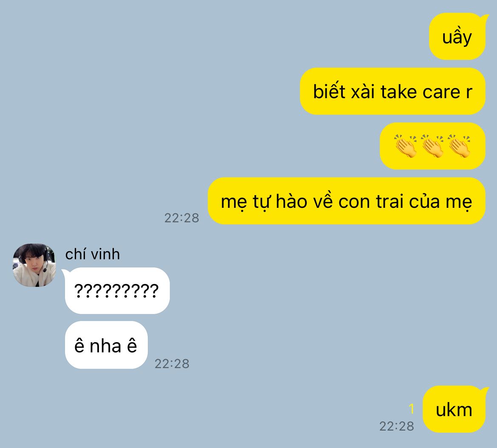Click the 22:28 timestamp next to "ukm"
Image resolution: width=497 pixels, height=448 pixels.
396,426
